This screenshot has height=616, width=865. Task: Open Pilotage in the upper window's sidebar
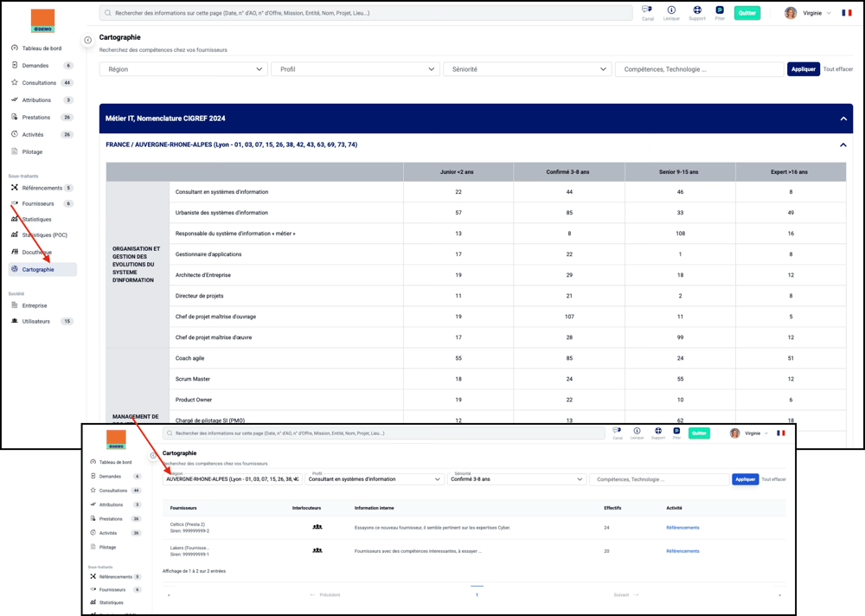tap(32, 152)
